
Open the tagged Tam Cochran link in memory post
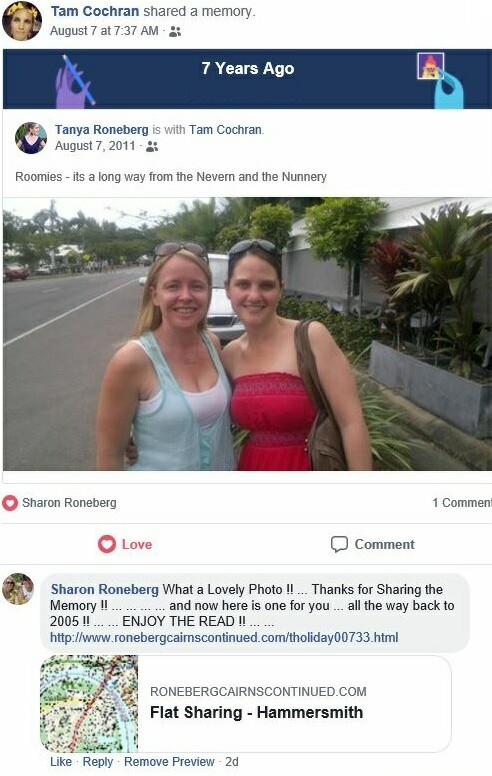point(225,130)
